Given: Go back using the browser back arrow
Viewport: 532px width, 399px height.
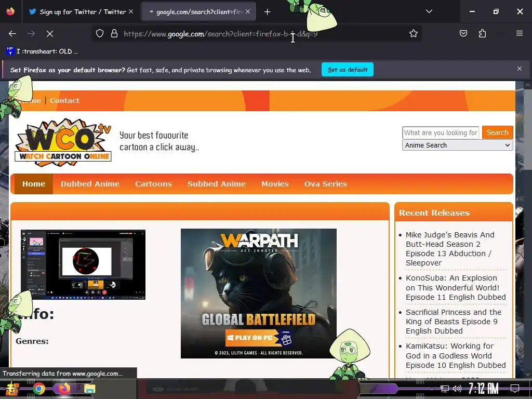Looking at the screenshot, I should 12,34.
